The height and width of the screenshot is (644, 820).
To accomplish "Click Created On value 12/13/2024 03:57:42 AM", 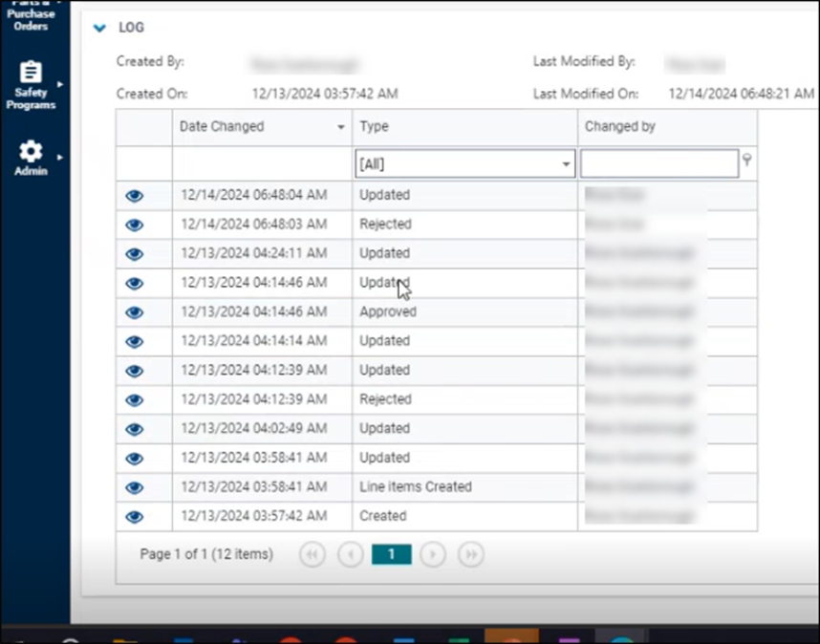I will point(325,94).
